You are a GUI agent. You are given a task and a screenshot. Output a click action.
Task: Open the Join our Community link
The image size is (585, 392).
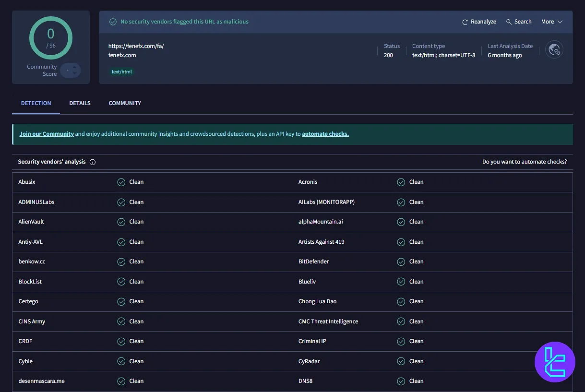tap(46, 134)
